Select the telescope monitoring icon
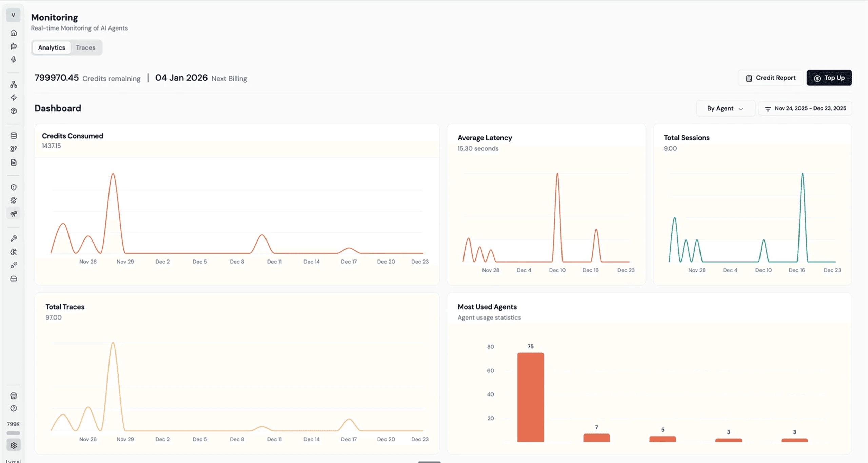Image resolution: width=868 pixels, height=463 pixels. (x=14, y=213)
